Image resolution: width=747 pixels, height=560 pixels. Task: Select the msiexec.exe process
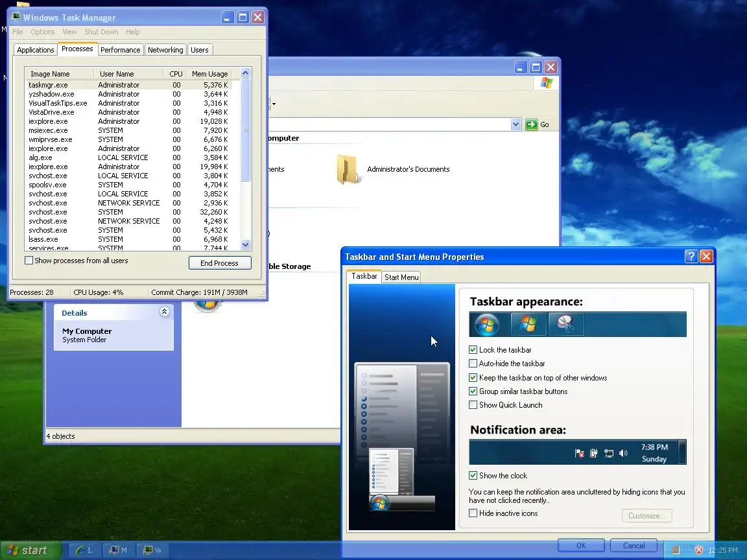[x=128, y=130]
